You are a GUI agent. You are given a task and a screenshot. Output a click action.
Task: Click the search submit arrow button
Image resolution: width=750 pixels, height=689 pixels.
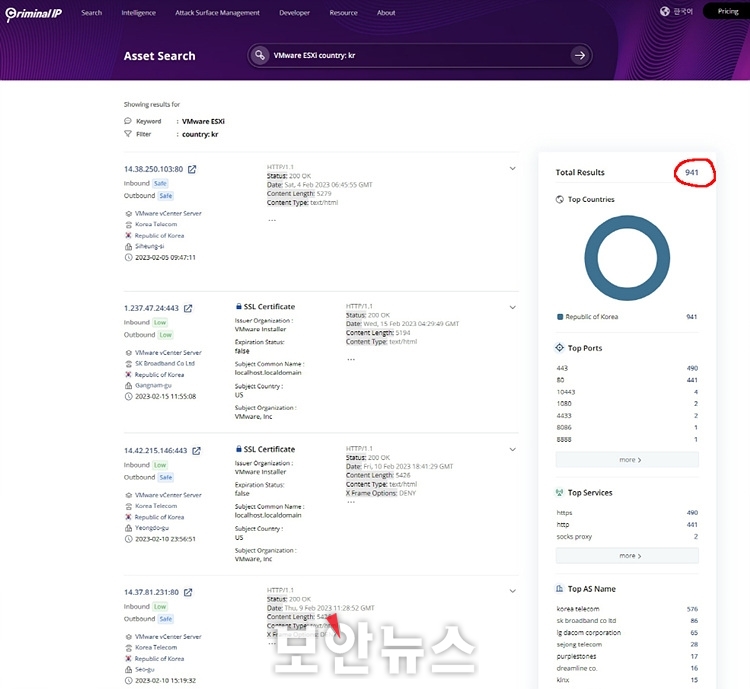(579, 56)
